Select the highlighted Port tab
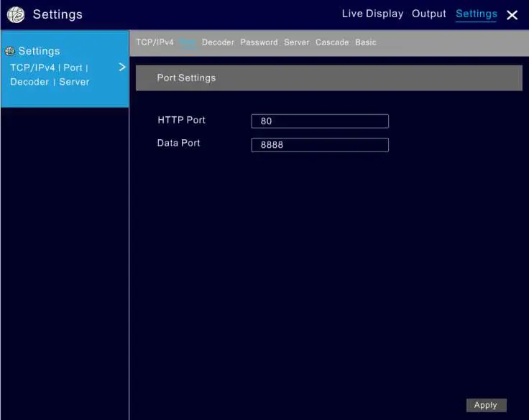529x420 pixels. pyautogui.click(x=188, y=42)
